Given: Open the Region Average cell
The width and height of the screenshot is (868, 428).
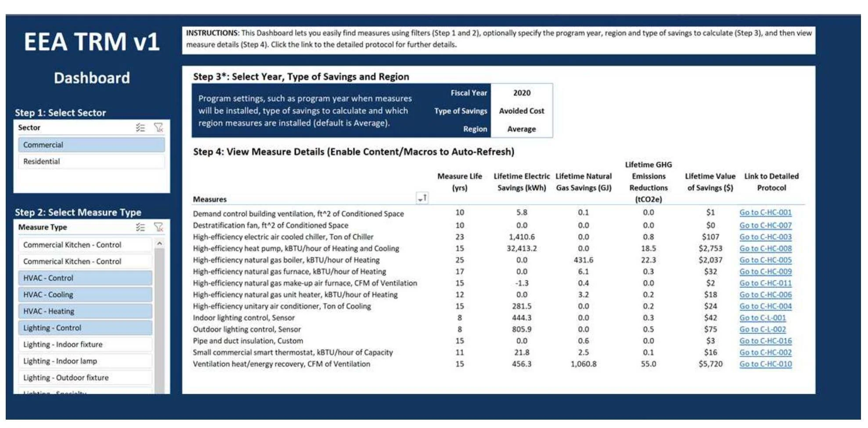Looking at the screenshot, I should click(522, 129).
